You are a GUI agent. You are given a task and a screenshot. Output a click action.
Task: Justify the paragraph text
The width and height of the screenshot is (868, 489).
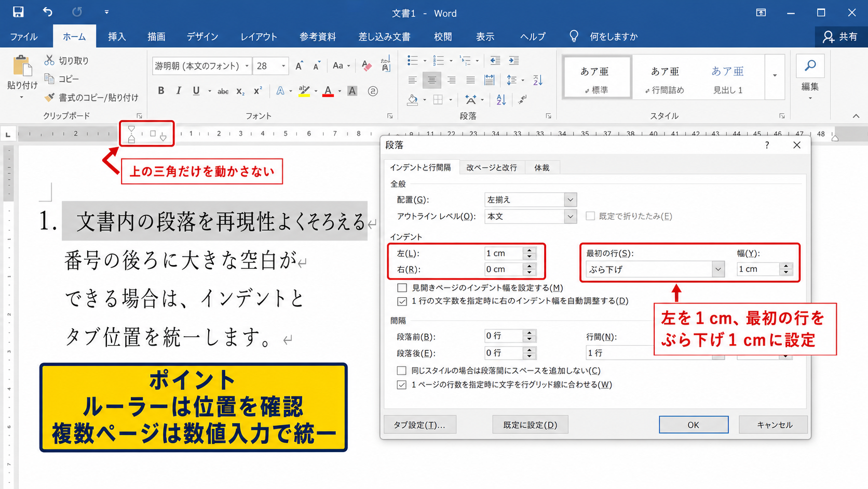470,80
